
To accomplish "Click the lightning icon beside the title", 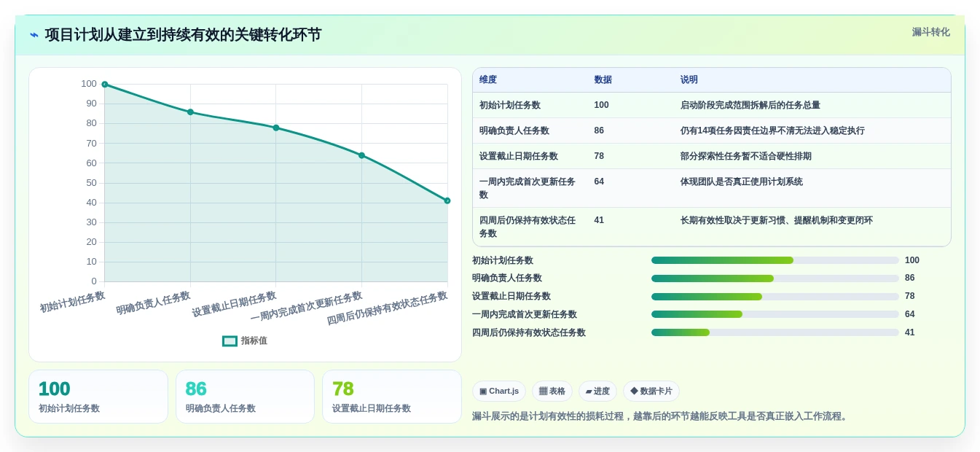I will coord(34,35).
